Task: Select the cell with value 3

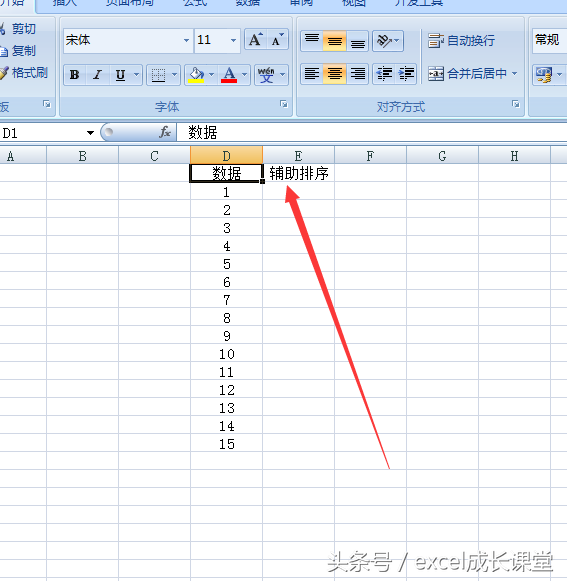Action: tap(226, 227)
